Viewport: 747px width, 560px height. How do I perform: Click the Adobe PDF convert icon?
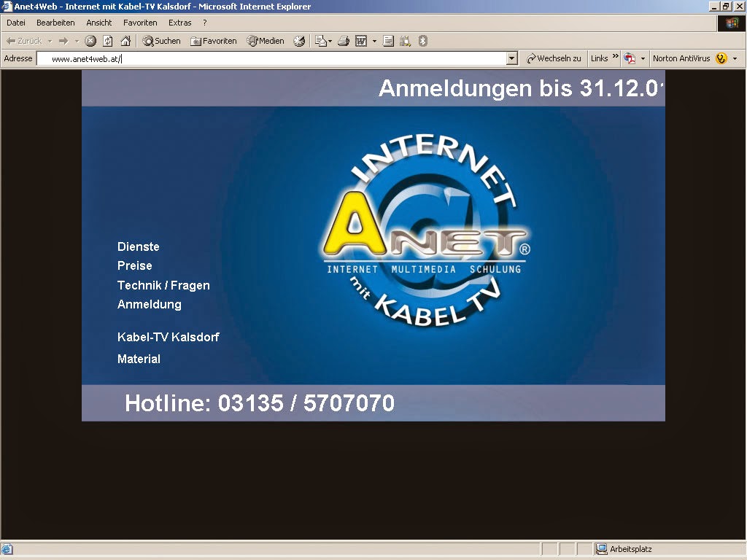[630, 58]
